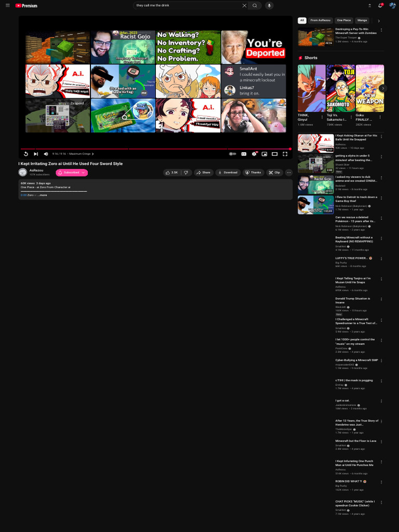This screenshot has height=532, width=399.
Task: Expand description with ...more
Action: click(42, 195)
